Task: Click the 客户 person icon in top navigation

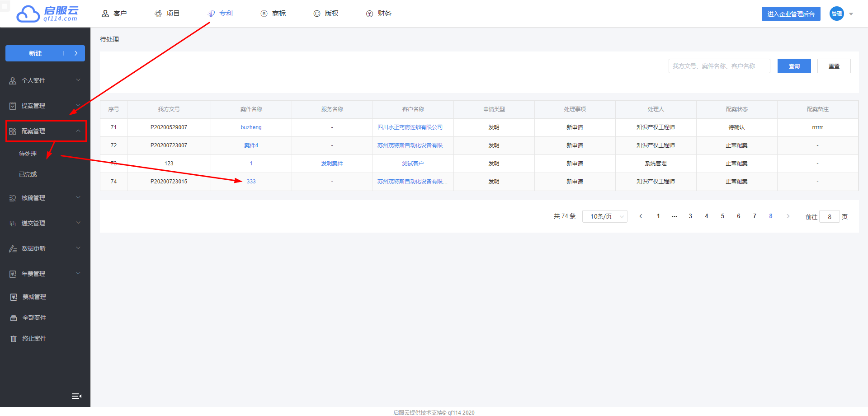Action: [105, 14]
